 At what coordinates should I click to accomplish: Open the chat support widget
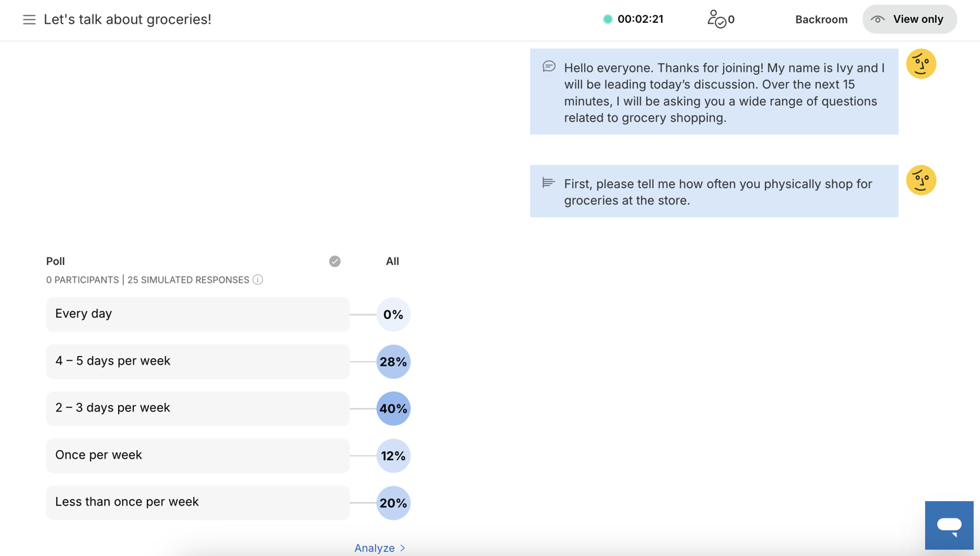(x=949, y=525)
